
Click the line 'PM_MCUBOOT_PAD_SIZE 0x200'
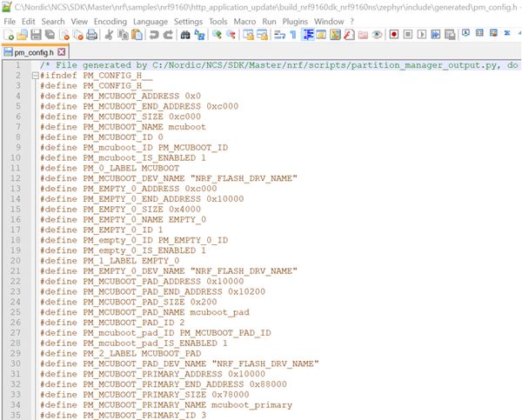129,302
